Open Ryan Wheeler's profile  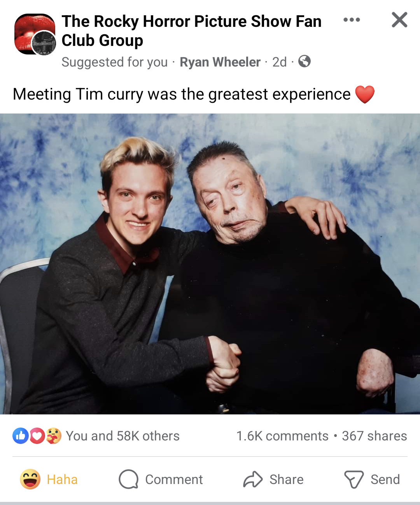click(220, 62)
